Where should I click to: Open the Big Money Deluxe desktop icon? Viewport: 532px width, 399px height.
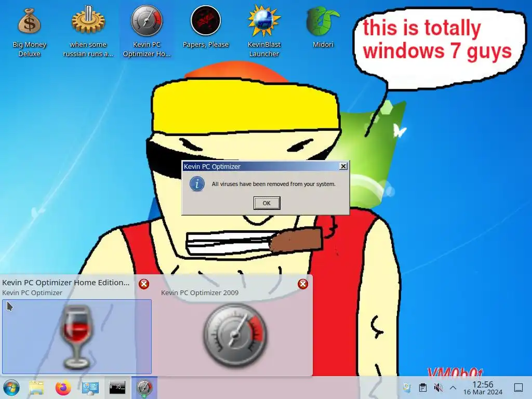(x=29, y=31)
